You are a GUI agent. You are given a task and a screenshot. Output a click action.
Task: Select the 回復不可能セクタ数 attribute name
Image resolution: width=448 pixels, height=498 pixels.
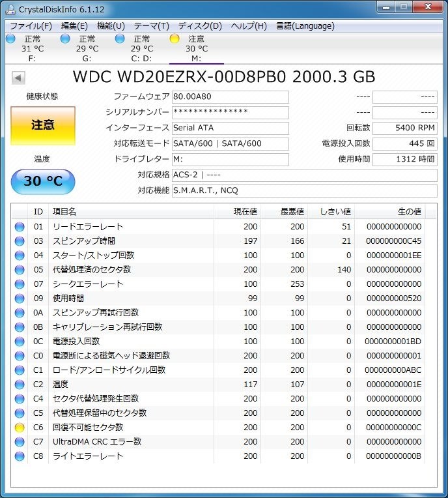(88, 428)
